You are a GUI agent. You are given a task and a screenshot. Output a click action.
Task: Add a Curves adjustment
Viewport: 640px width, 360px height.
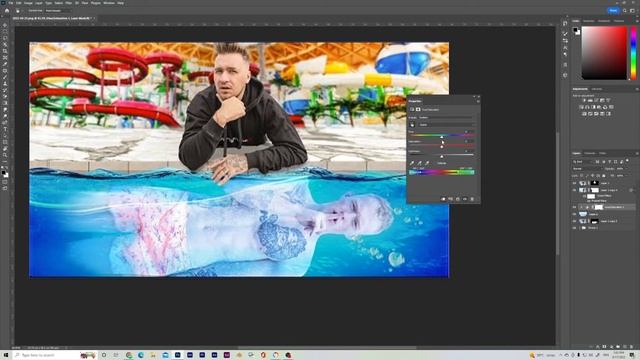[x=596, y=100]
